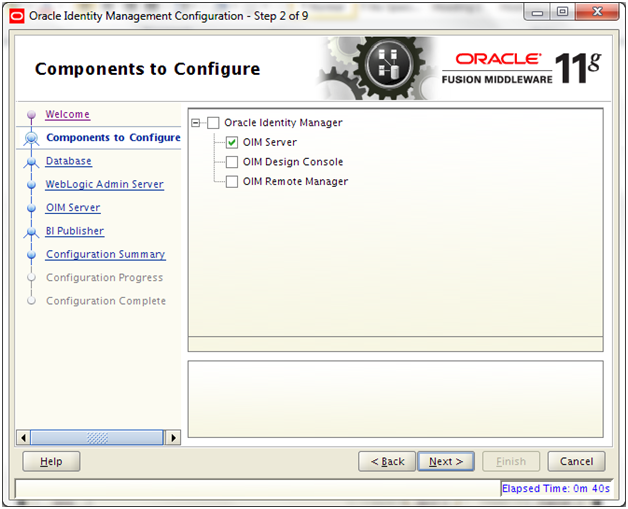Minimize the configuration window

tap(537, 12)
